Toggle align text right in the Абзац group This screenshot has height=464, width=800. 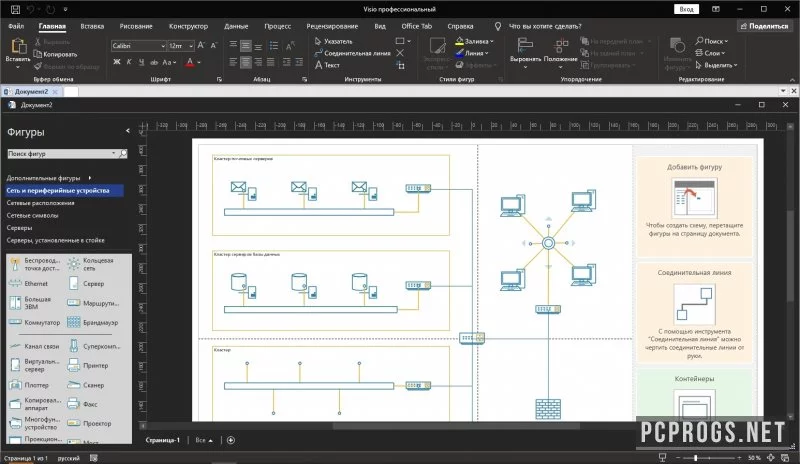pyautogui.click(x=258, y=62)
